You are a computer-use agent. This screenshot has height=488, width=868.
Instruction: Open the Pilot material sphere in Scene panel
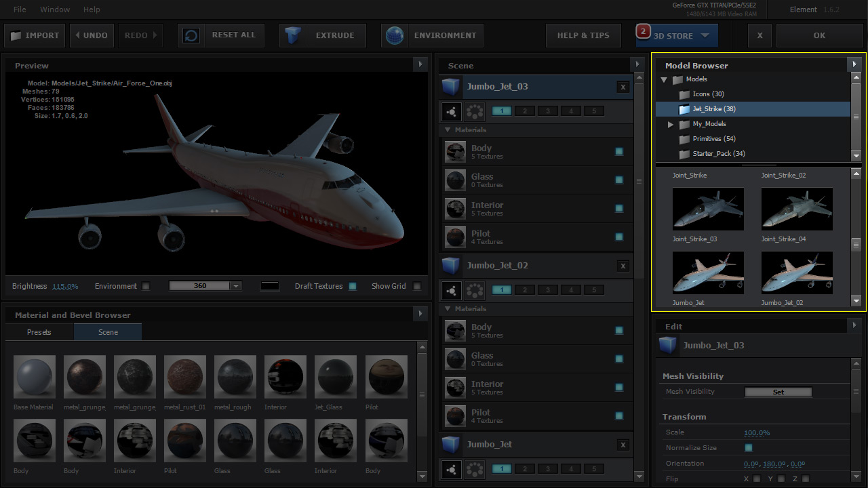click(x=454, y=237)
